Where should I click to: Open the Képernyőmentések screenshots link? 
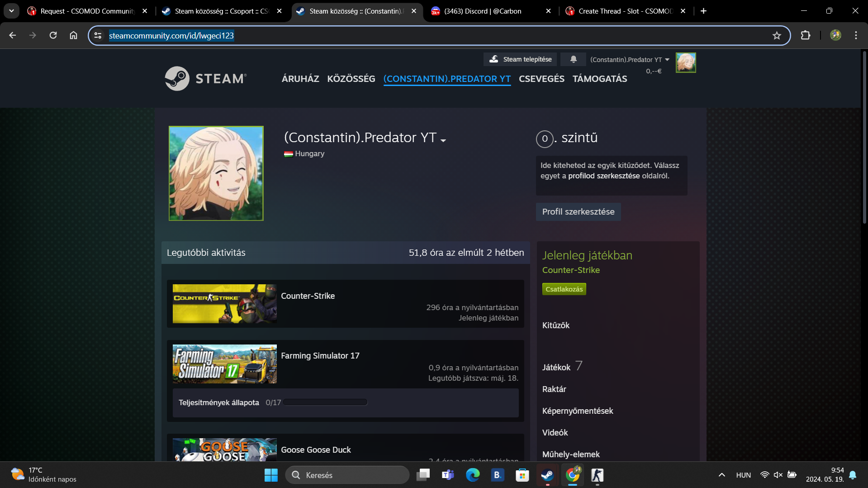[x=578, y=411]
